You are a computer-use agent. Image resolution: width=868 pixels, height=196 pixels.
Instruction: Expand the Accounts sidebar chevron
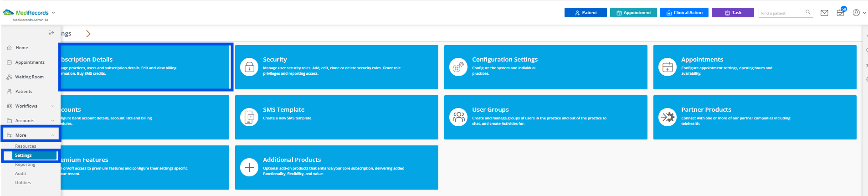click(52, 121)
